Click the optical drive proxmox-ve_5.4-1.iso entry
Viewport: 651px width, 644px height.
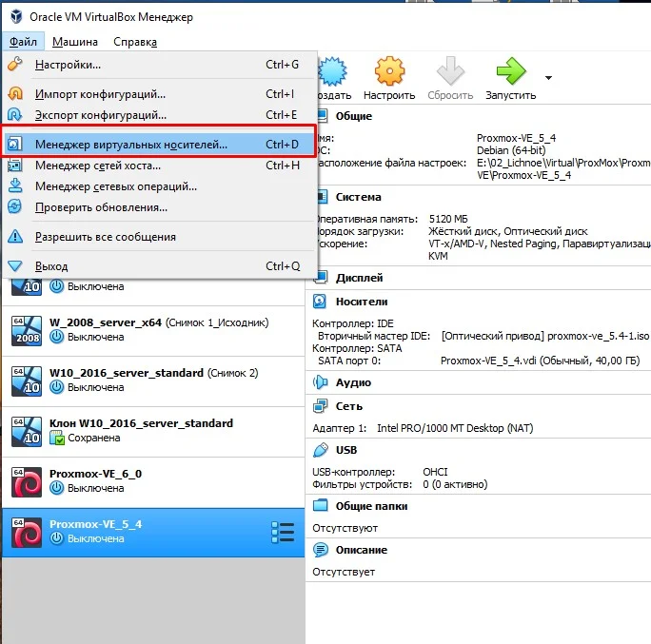[545, 336]
